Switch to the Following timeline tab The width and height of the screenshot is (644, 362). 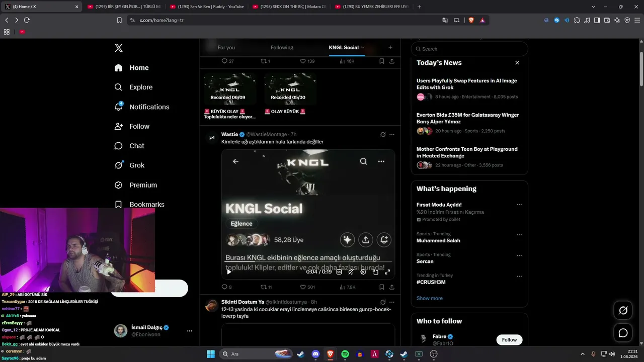point(282,47)
